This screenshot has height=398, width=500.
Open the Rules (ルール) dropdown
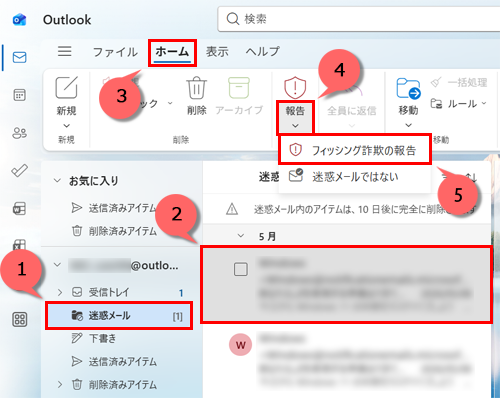[459, 104]
